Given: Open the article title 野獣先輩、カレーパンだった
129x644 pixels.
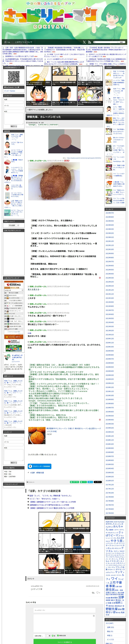Looking at the screenshot, I should tap(44, 117).
